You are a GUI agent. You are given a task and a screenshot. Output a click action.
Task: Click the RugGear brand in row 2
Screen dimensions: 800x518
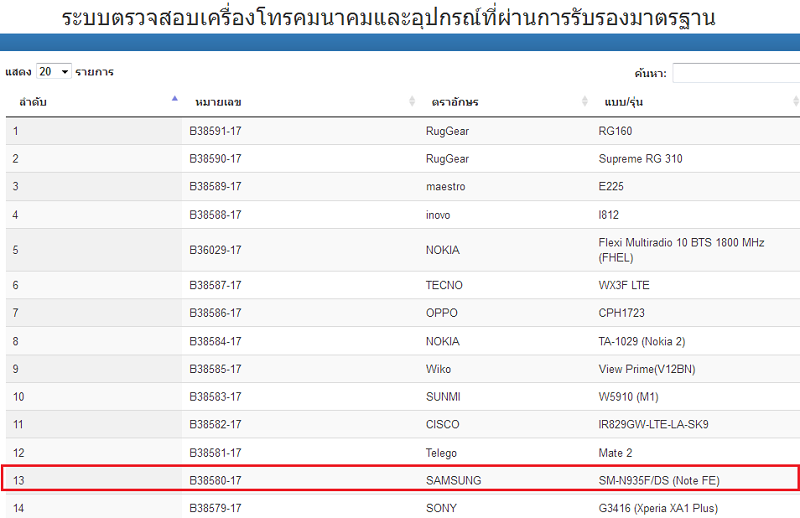coord(447,159)
